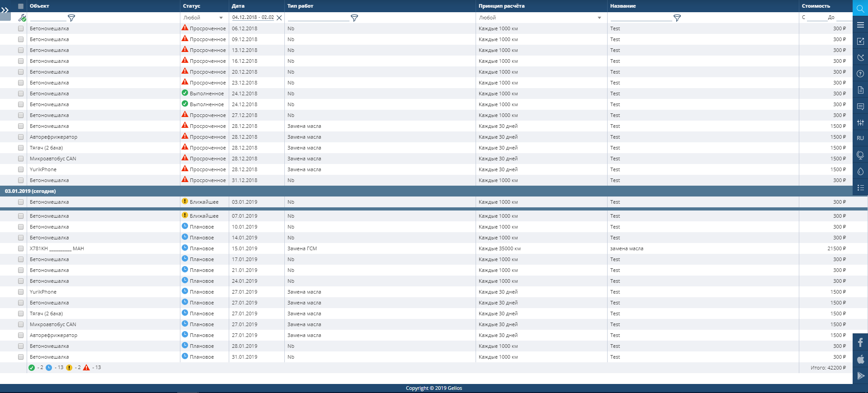Click the Тип работ filter input field
Viewport: 868px width, 393px height.
[318, 18]
